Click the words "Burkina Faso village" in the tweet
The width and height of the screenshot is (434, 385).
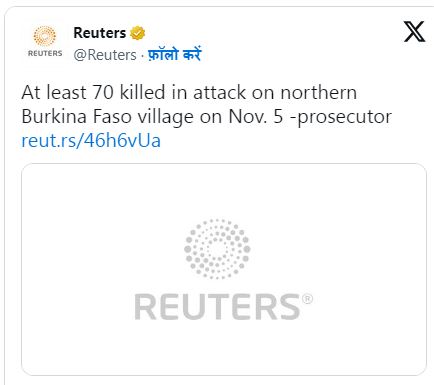click(107, 117)
